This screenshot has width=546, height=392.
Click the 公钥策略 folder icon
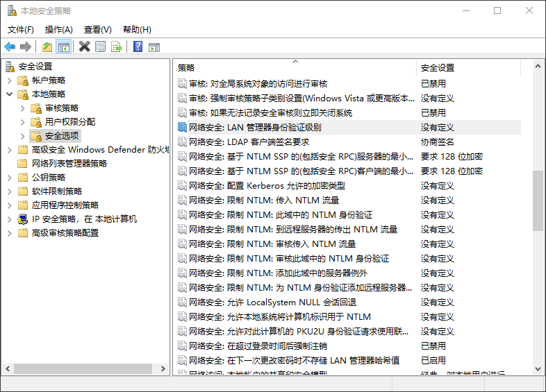pyautogui.click(x=23, y=178)
